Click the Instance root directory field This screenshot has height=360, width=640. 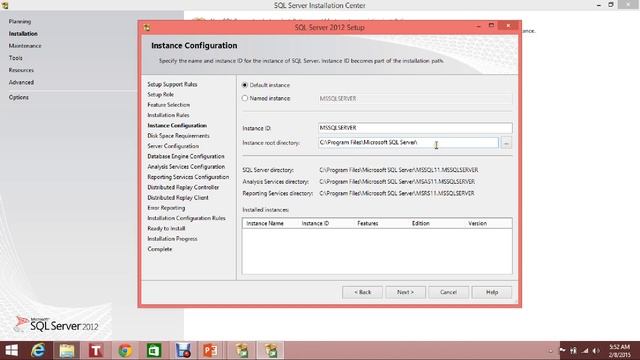(x=408, y=142)
